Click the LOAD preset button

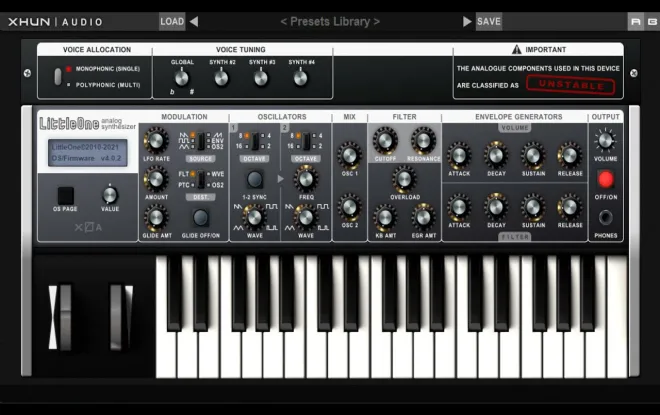pyautogui.click(x=172, y=21)
